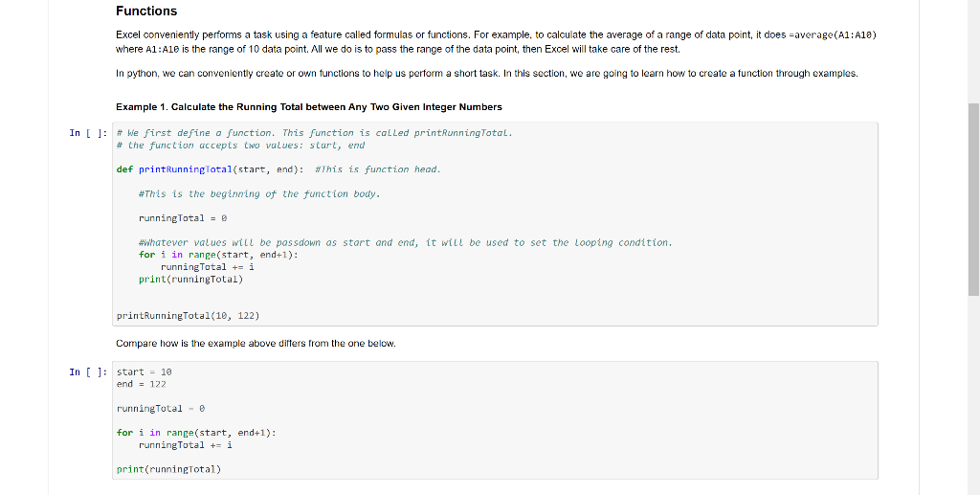
Task: Place cursor on comment '# We first define a function'
Action: (314, 133)
